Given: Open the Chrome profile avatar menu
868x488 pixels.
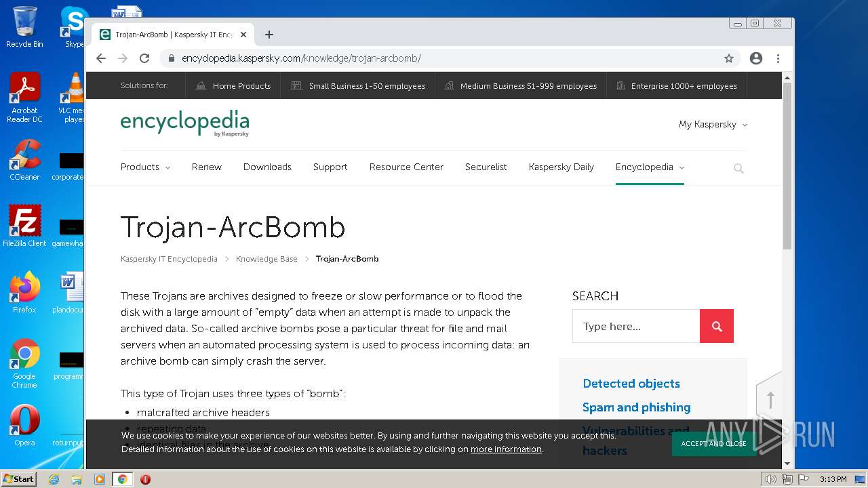Looking at the screenshot, I should (756, 58).
